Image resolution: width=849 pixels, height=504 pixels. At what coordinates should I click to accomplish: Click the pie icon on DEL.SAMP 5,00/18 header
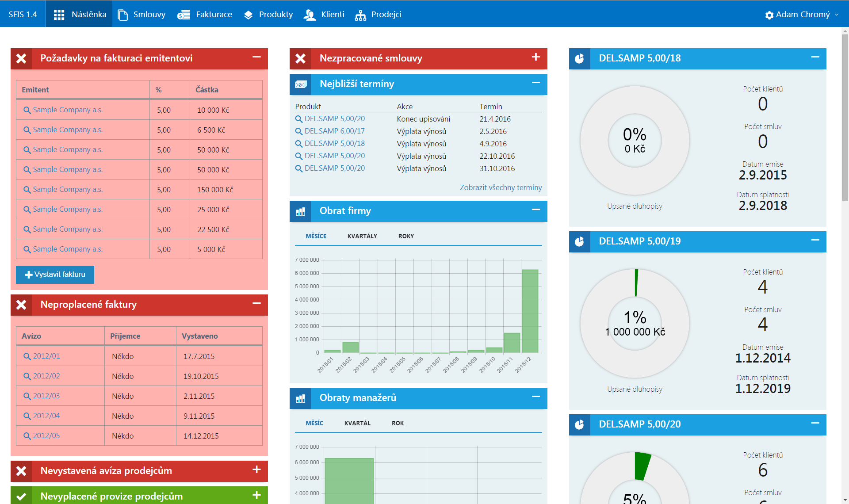579,58
